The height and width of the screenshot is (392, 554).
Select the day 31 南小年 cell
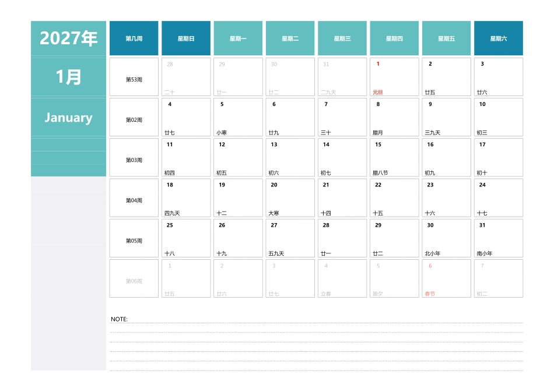(x=499, y=238)
